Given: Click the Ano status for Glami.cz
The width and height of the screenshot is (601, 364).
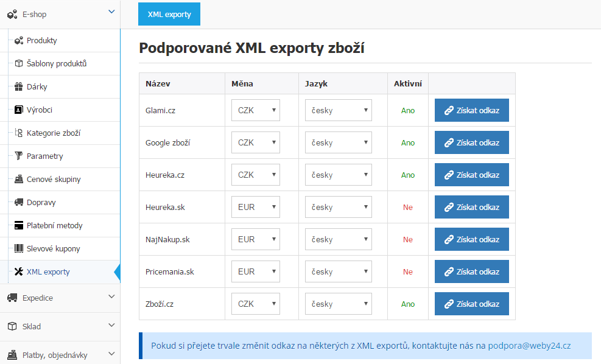Looking at the screenshot, I should click(408, 111).
